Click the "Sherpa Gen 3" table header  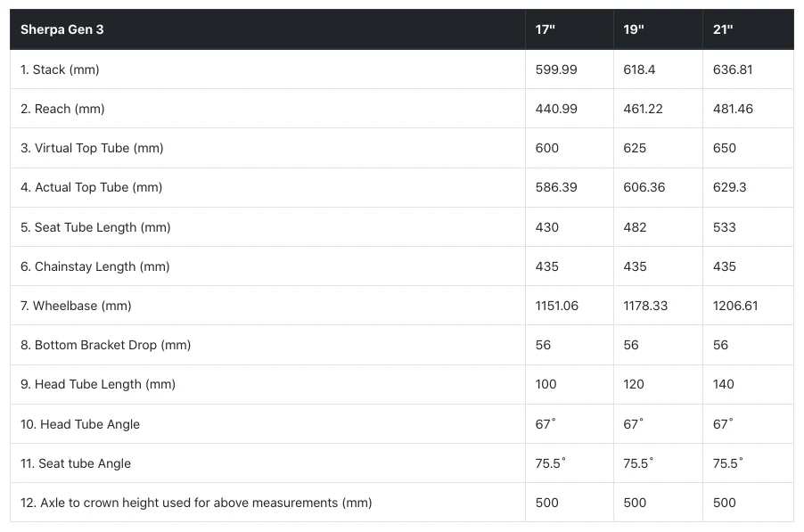(62, 29)
